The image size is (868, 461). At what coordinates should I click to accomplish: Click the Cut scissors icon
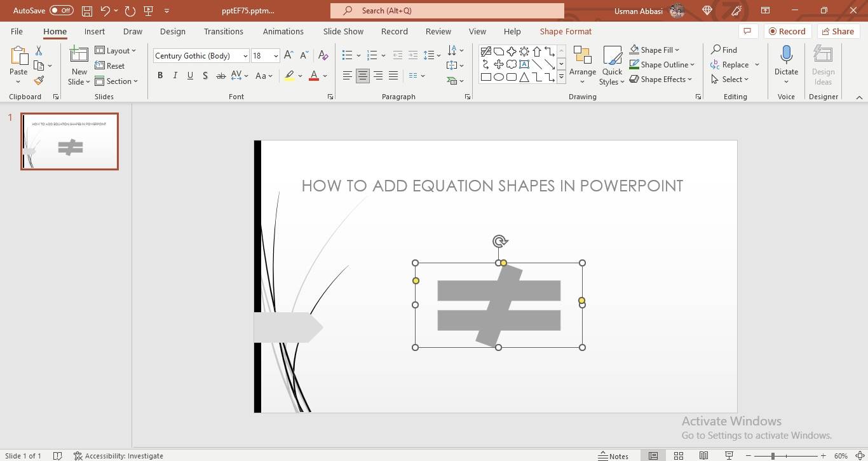pos(39,51)
